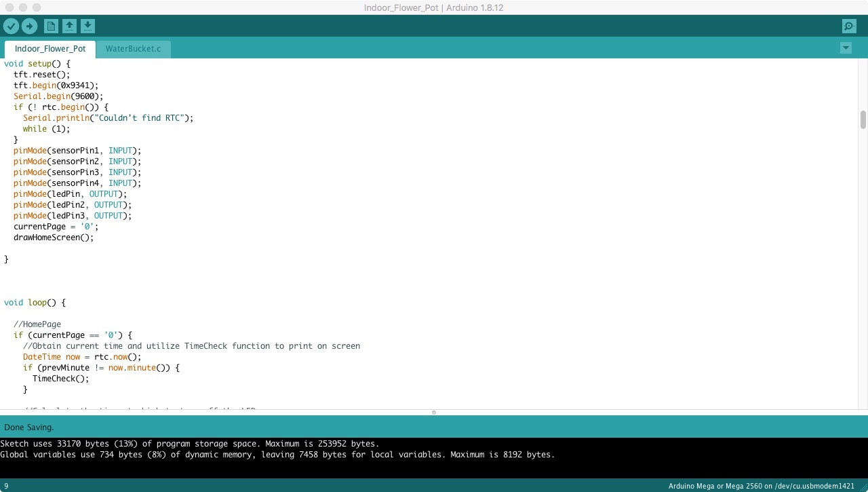The width and height of the screenshot is (868, 492).
Task: Open the Serial Monitor magnifier icon
Action: coord(848,26)
